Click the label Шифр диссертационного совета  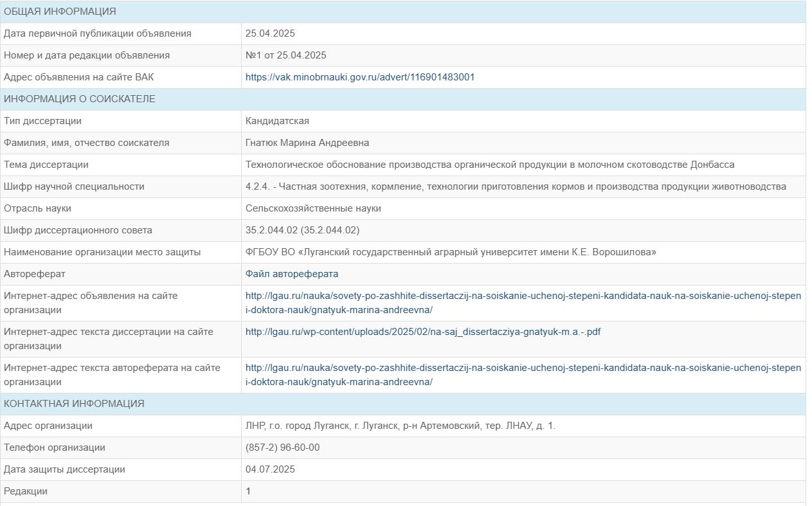pos(78,230)
